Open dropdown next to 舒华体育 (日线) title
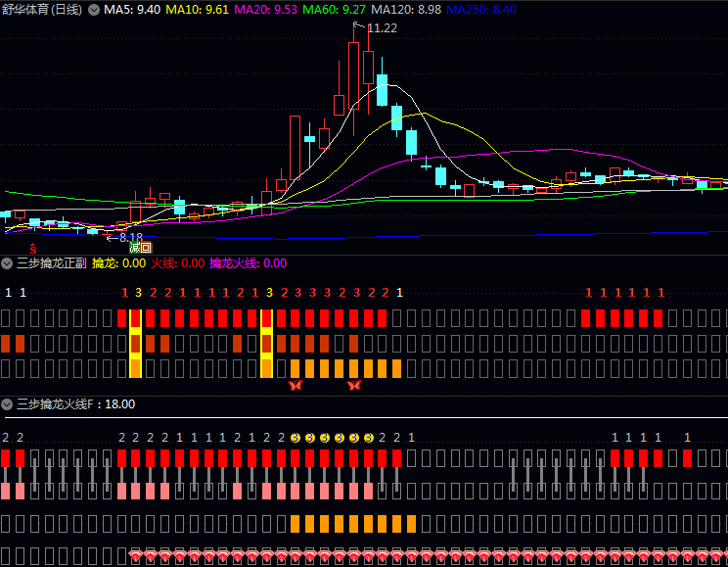Image resolution: width=728 pixels, height=567 pixels. point(94,10)
